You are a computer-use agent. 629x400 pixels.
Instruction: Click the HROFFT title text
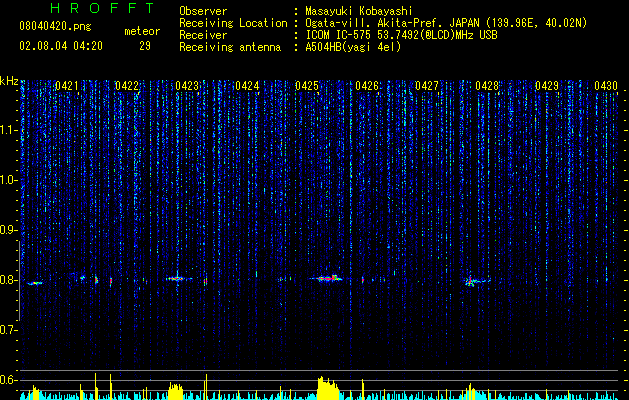[103, 8]
